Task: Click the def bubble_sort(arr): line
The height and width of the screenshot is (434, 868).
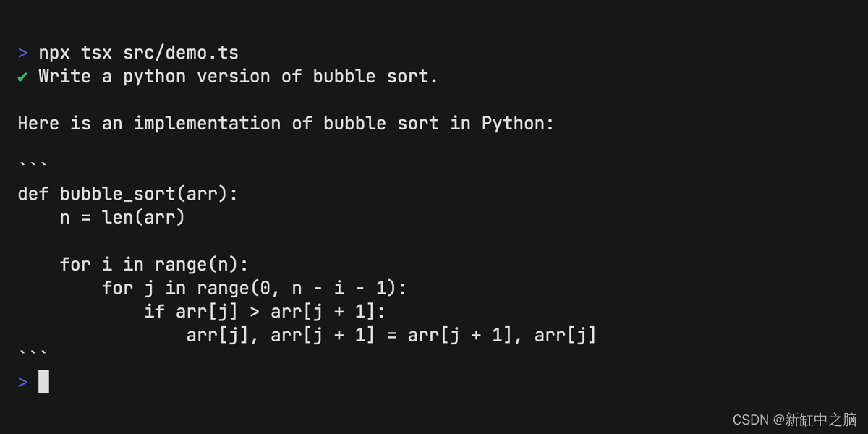Action: coord(128,195)
